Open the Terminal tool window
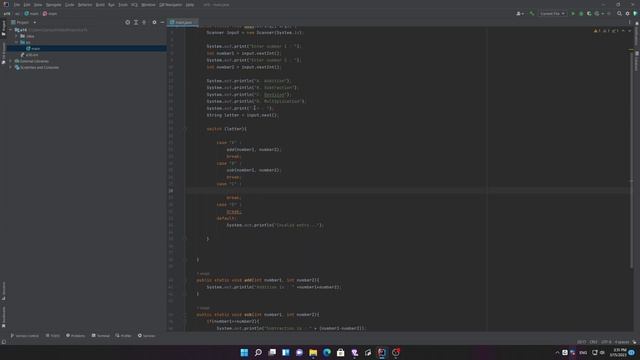This screenshot has width=640, height=360. point(100,336)
